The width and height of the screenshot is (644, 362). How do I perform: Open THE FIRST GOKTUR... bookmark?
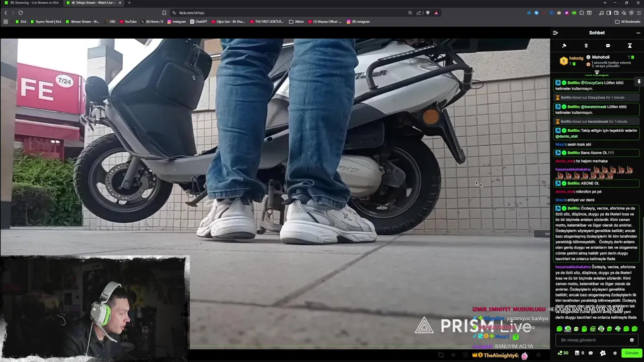pos(267,22)
